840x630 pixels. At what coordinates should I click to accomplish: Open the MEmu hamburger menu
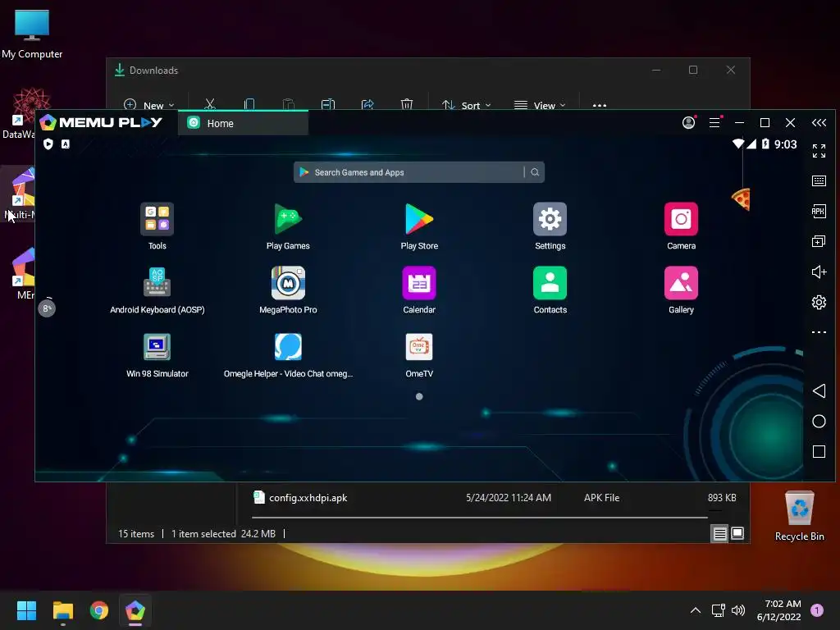714,123
